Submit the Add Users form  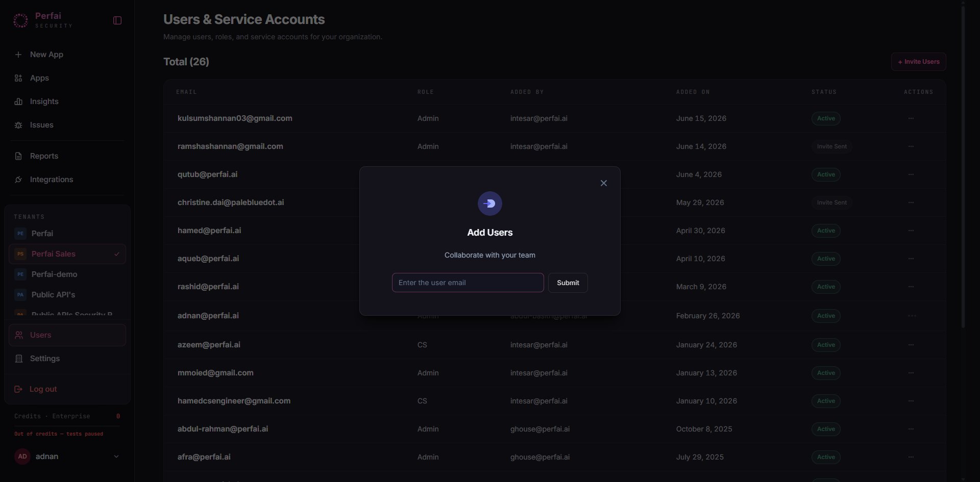568,283
